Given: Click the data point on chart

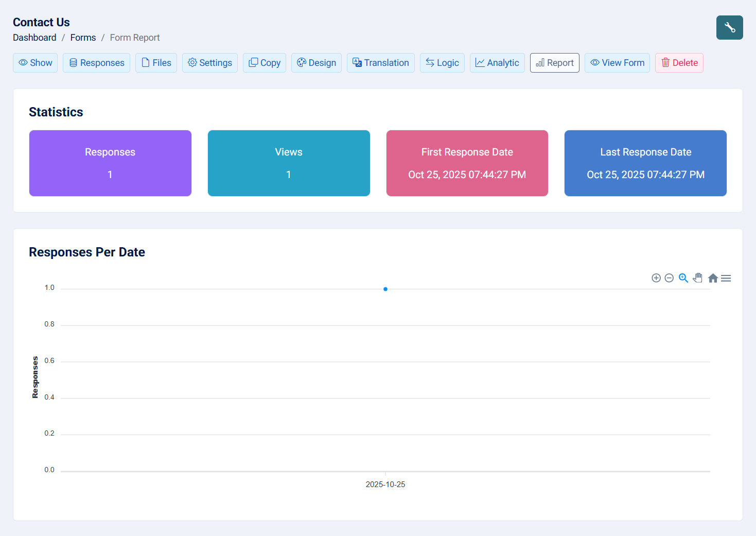Looking at the screenshot, I should [385, 289].
